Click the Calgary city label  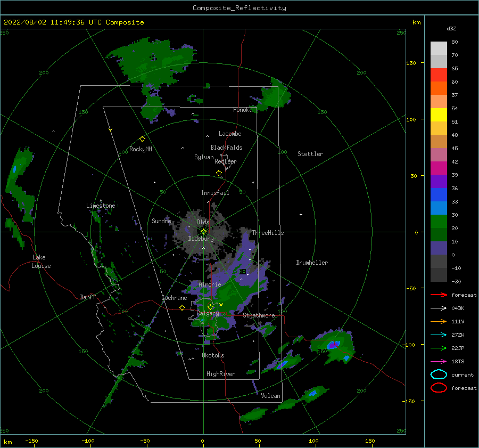click(x=208, y=313)
